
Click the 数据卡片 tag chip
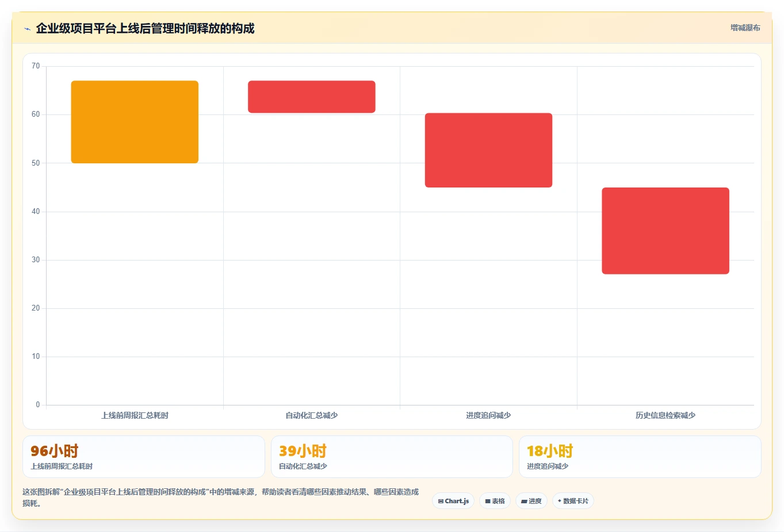[573, 501]
